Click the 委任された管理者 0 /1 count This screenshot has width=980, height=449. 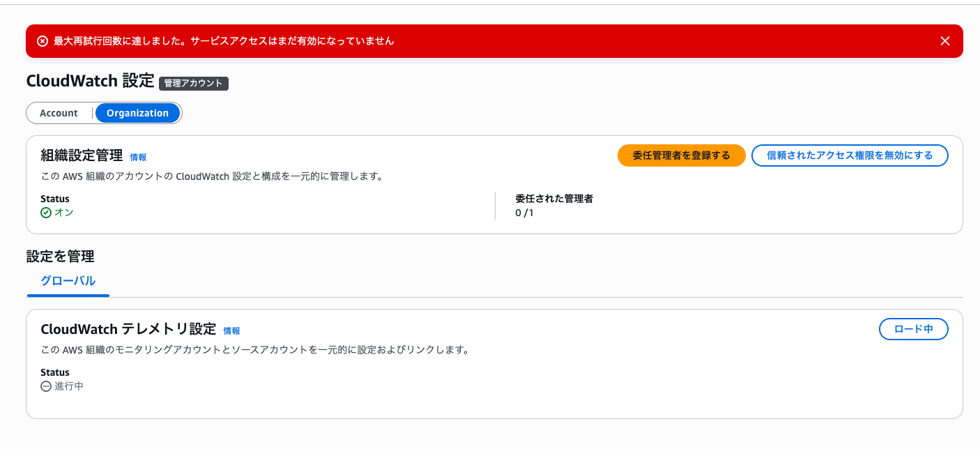[x=524, y=213]
